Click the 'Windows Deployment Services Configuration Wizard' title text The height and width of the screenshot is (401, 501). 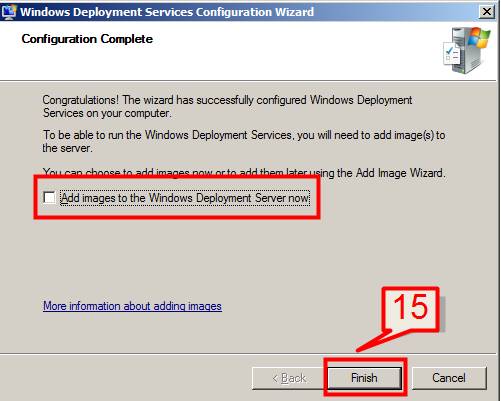pos(167,12)
